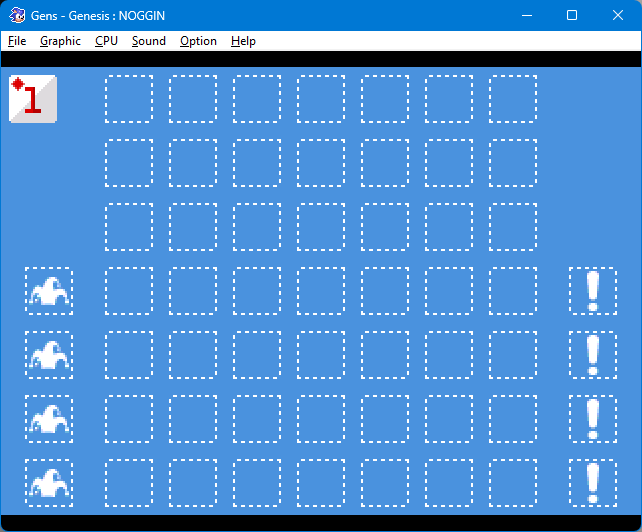Viewport: 642px width, 532px height.
Task: Minimize the Gens emulator window
Action: (527, 16)
